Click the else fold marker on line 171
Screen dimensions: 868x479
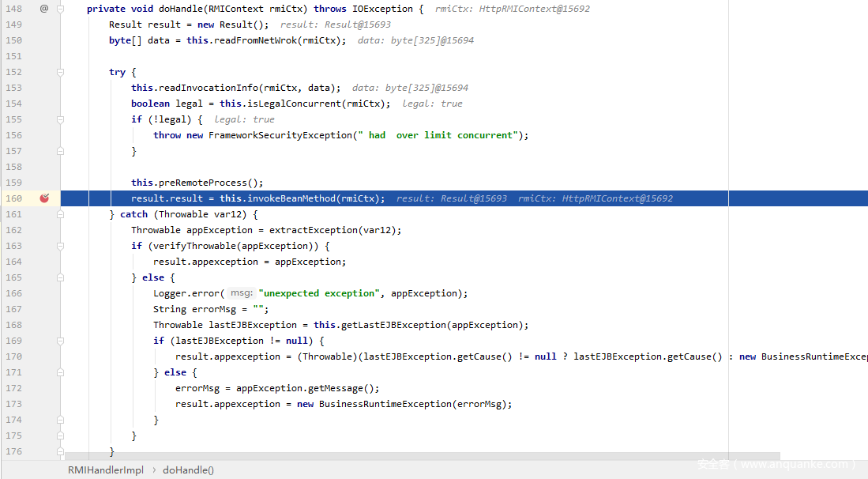tap(60, 372)
